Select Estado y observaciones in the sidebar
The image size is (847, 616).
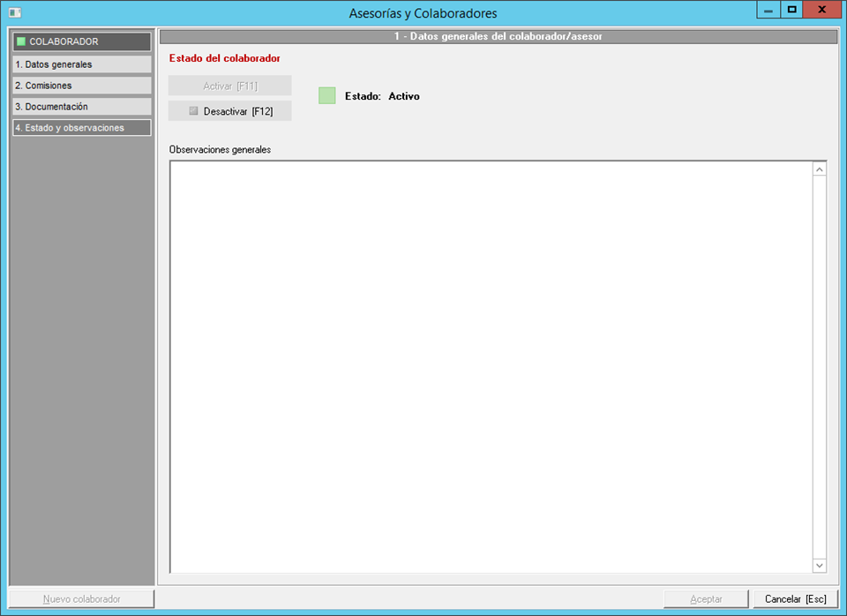(81, 128)
